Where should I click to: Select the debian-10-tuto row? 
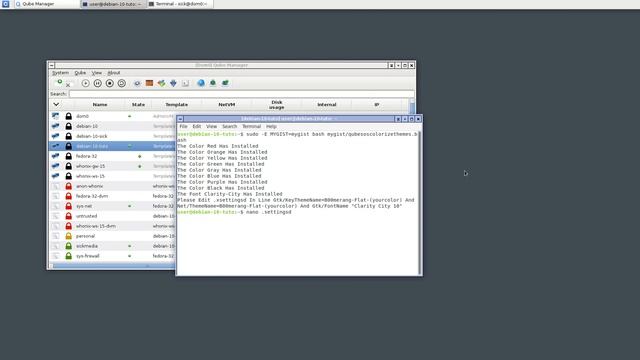(x=113, y=146)
